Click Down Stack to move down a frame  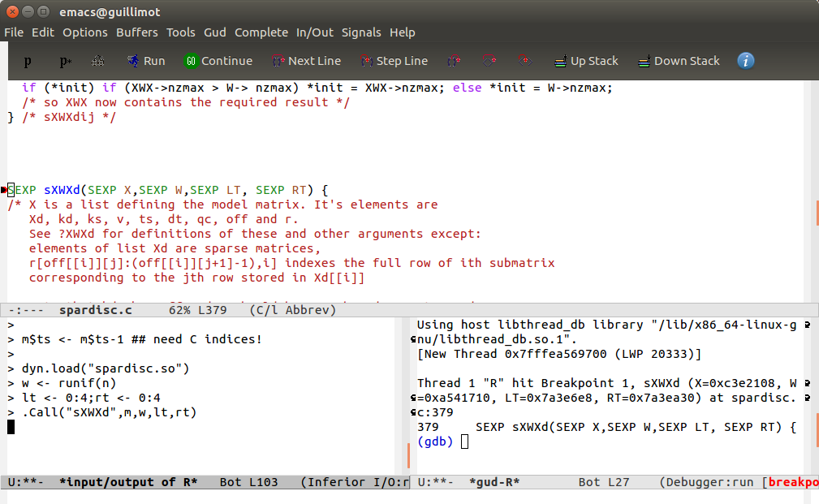(679, 61)
